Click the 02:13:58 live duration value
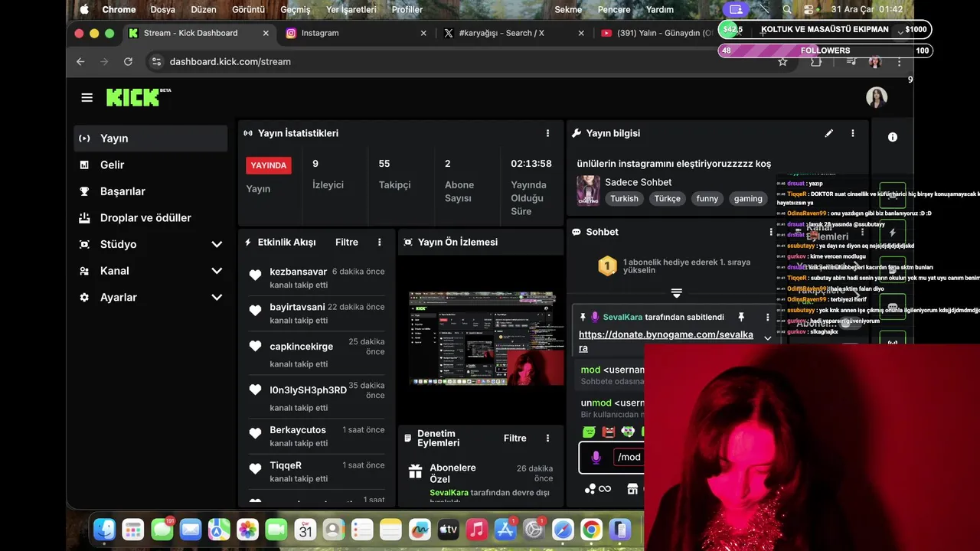Image resolution: width=980 pixels, height=551 pixels. tap(531, 164)
